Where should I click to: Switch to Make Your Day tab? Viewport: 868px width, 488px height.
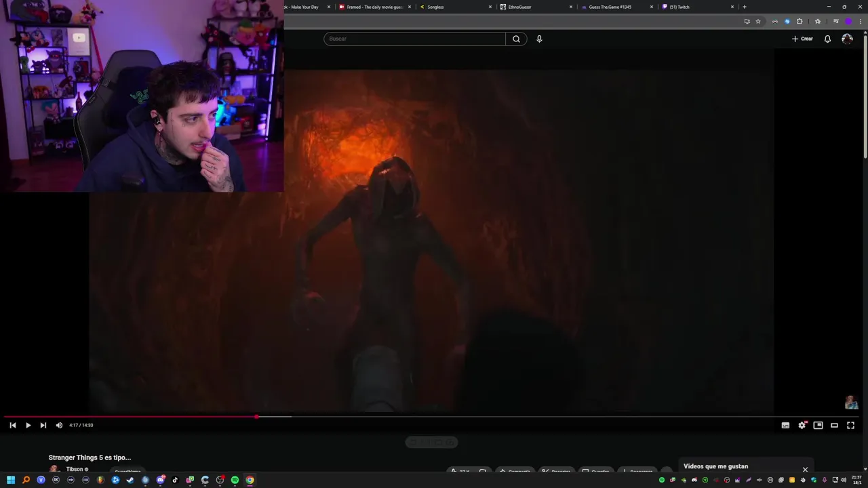click(x=305, y=7)
